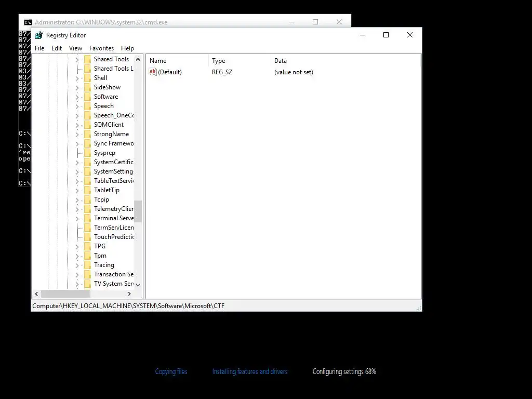This screenshot has width=532, height=399.
Task: Select the Tcpip folder icon
Action: [x=87, y=200]
